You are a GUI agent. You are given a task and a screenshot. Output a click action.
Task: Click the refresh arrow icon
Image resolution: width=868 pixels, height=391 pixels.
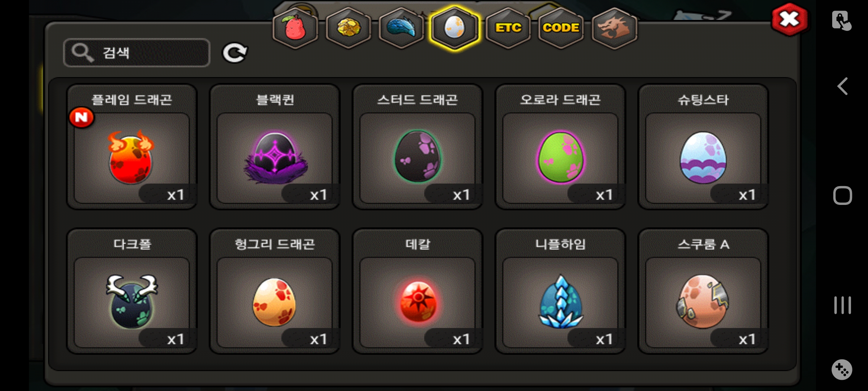coord(235,53)
